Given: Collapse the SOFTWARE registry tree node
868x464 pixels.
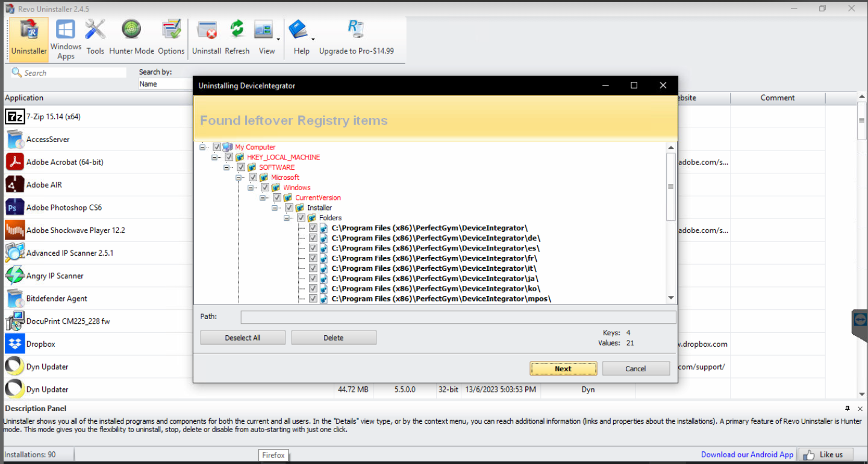Looking at the screenshot, I should pos(227,167).
